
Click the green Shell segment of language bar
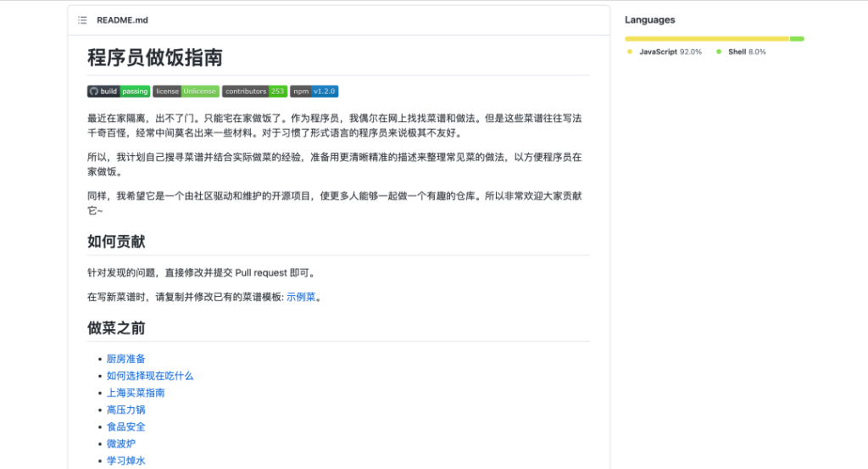[x=797, y=38]
